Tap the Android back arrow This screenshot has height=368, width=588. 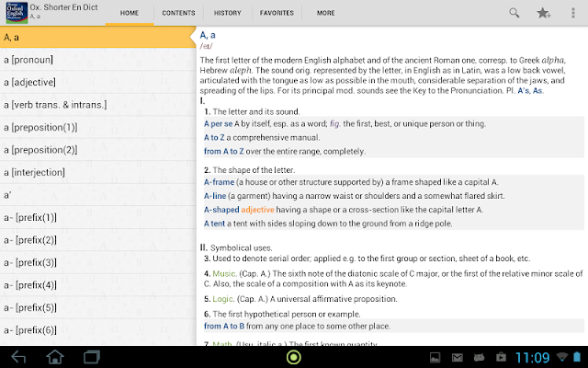[18, 357]
